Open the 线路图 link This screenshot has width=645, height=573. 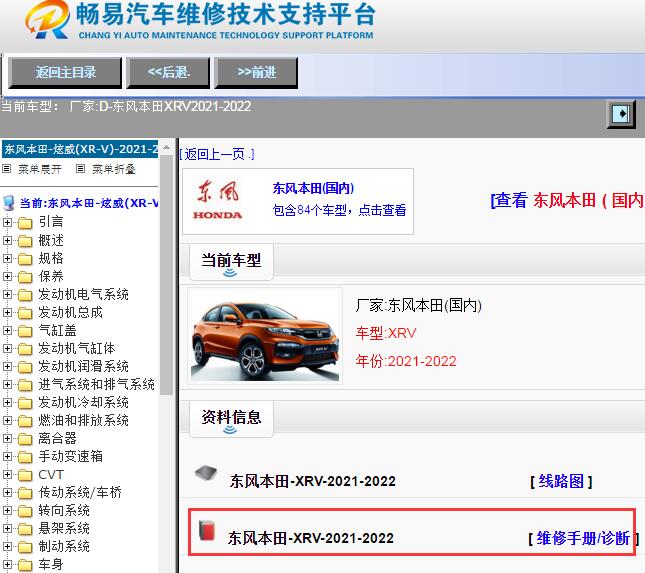(x=561, y=481)
